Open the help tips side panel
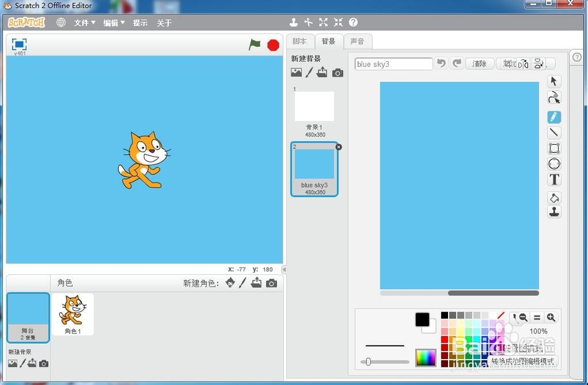The image size is (588, 385). (x=577, y=57)
